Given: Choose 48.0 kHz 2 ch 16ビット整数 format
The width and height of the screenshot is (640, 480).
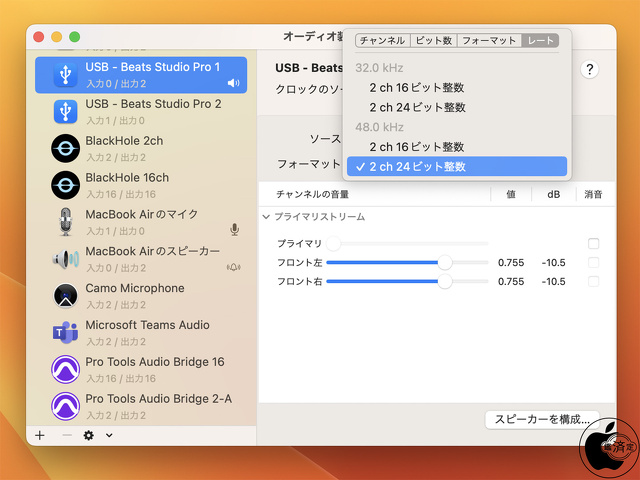Looking at the screenshot, I should (416, 147).
